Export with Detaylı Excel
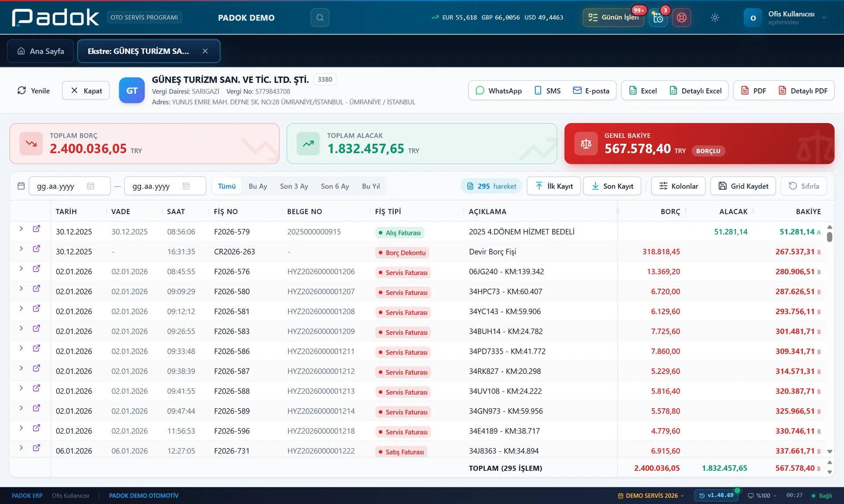The image size is (844, 504). tap(695, 91)
